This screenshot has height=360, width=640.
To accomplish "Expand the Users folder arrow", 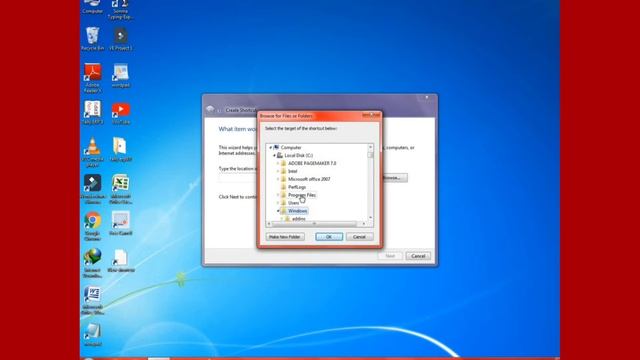I will (x=278, y=203).
